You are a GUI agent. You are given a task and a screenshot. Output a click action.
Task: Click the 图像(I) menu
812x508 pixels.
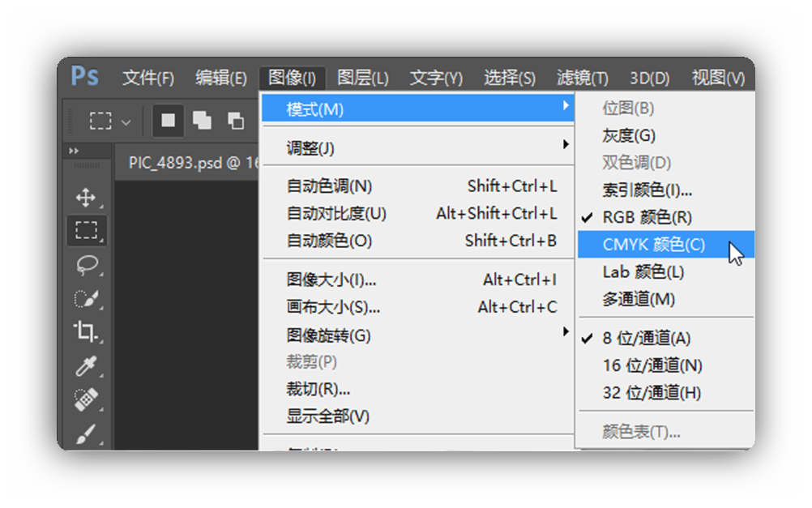click(x=292, y=78)
